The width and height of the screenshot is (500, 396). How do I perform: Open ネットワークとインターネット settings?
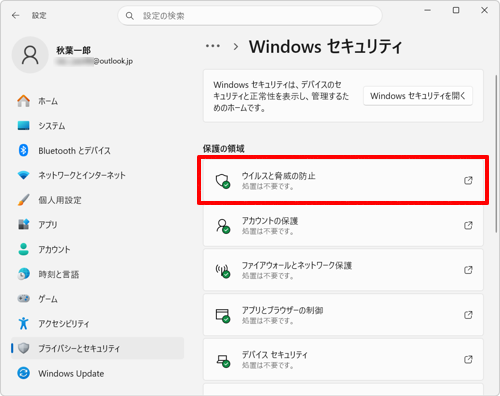[97, 175]
